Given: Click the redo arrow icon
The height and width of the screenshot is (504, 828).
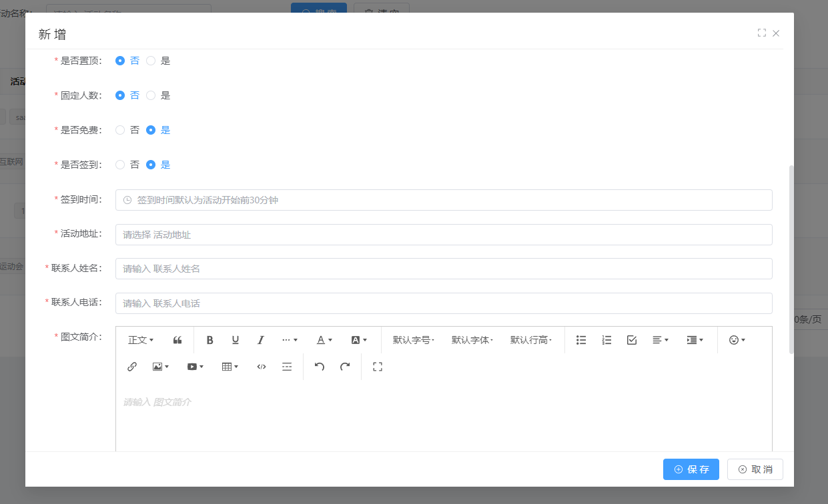Looking at the screenshot, I should pyautogui.click(x=345, y=367).
